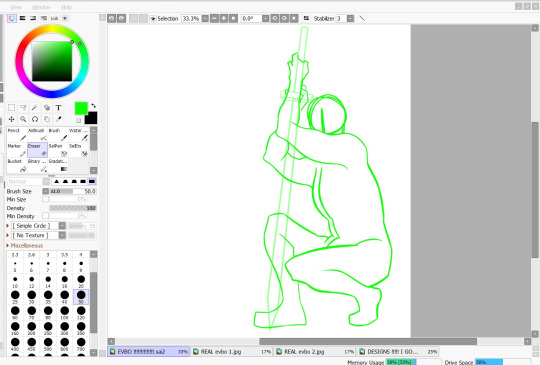The height and width of the screenshot is (365, 540).
Task: Swap foreground and background colors
Action: (x=93, y=106)
